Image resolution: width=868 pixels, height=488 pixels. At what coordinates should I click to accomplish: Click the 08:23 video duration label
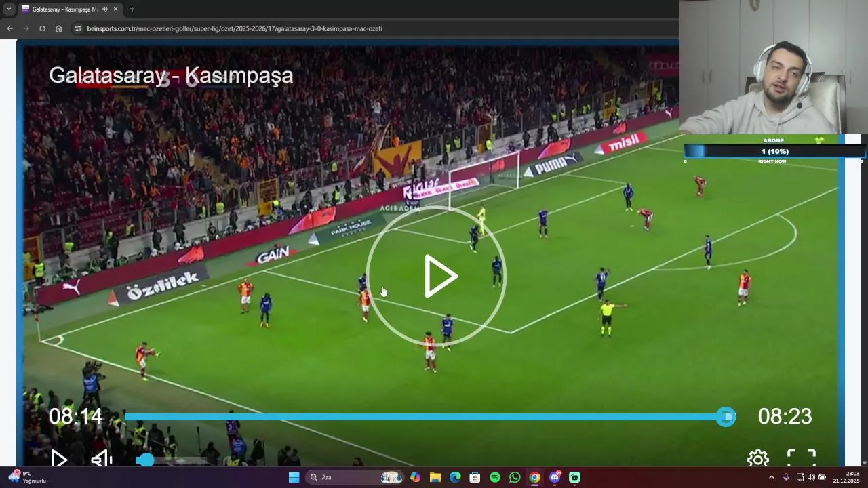785,416
